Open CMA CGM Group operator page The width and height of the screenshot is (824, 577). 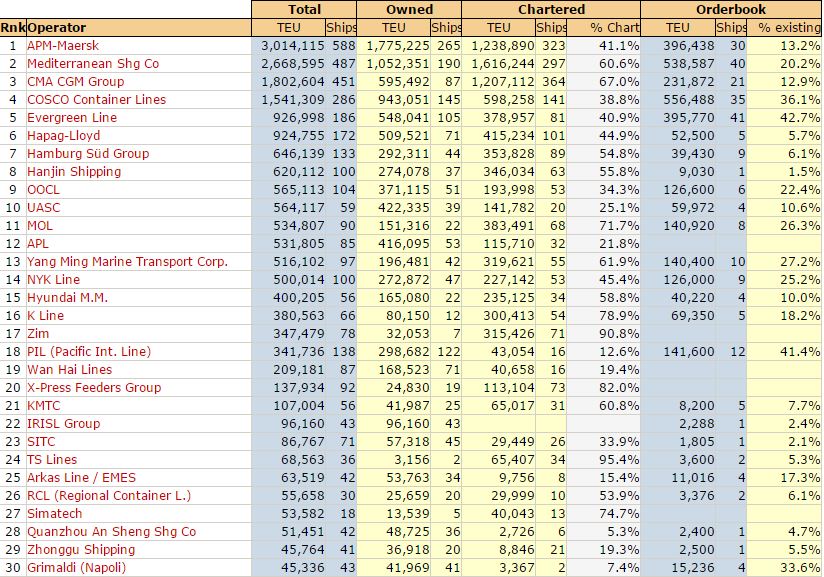pyautogui.click(x=76, y=81)
